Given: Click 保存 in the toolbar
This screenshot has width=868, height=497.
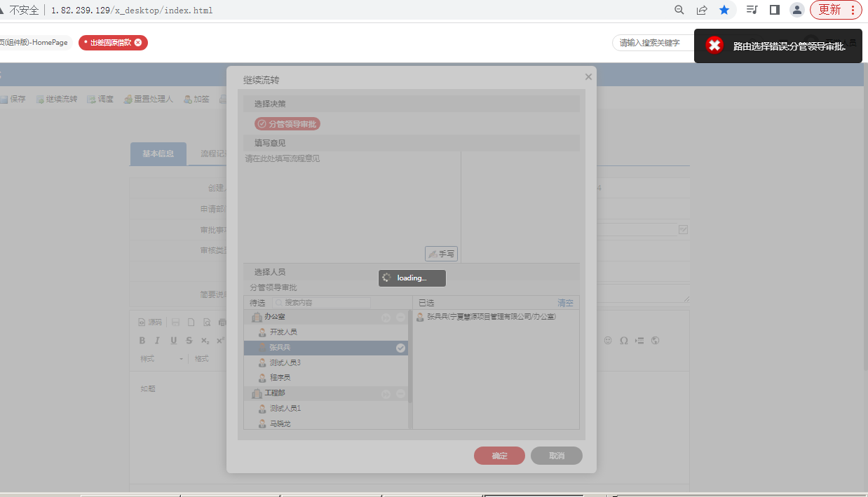Looking at the screenshot, I should [x=13, y=99].
